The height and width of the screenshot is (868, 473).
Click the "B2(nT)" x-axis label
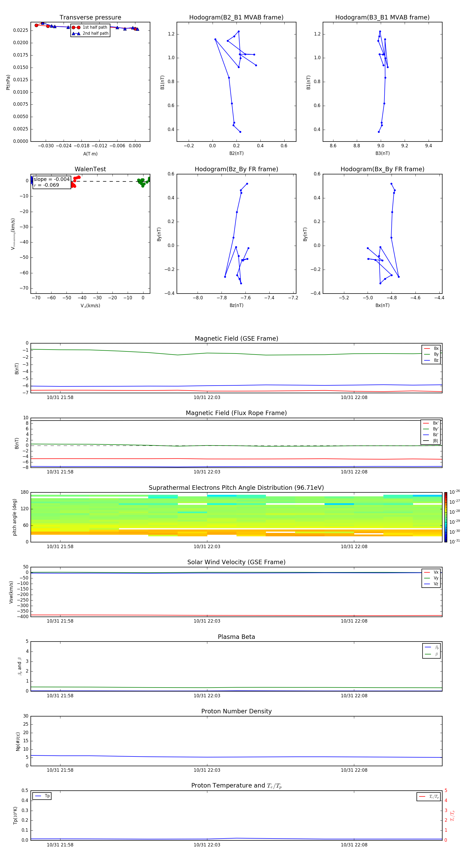(236, 153)
